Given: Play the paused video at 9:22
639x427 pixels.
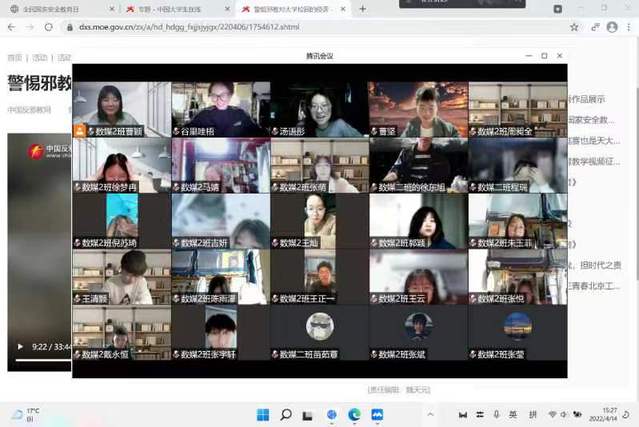Looking at the screenshot, I should pyautogui.click(x=19, y=347).
